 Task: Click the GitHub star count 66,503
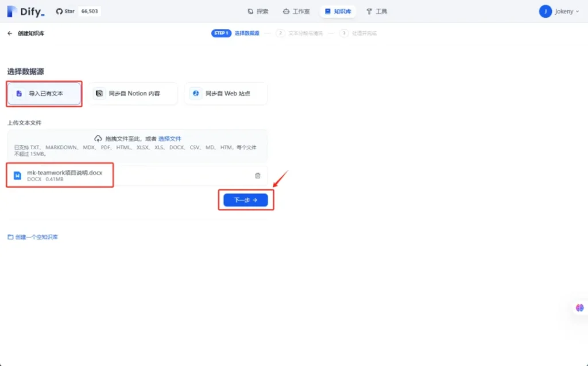89,11
